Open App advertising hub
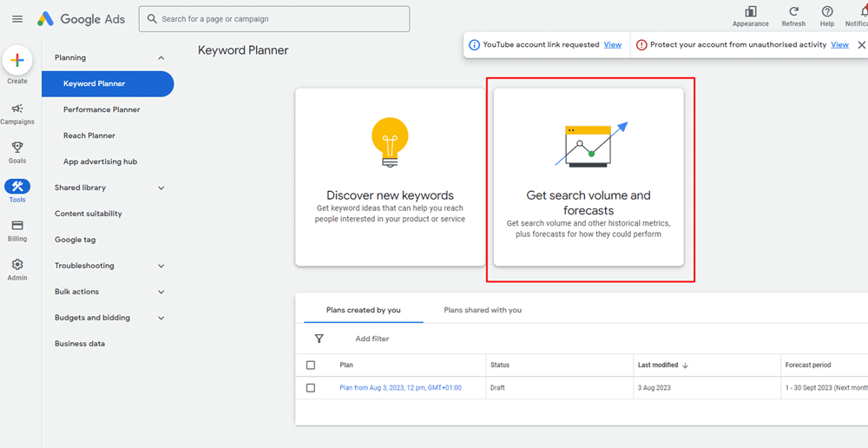 click(x=100, y=161)
